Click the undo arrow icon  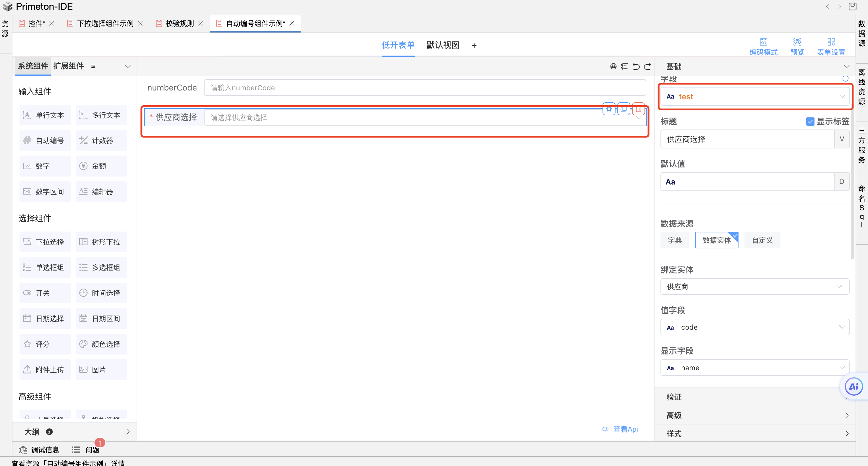(x=636, y=66)
